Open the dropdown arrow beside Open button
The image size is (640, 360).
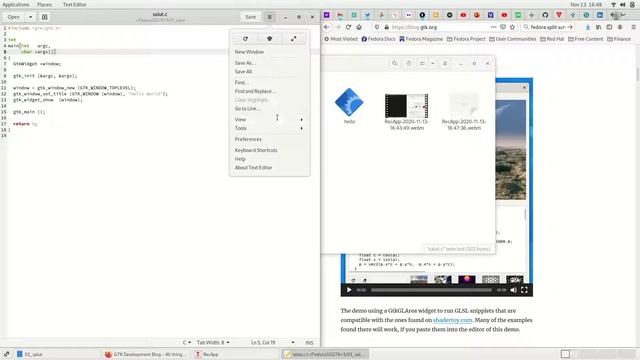pos(30,17)
